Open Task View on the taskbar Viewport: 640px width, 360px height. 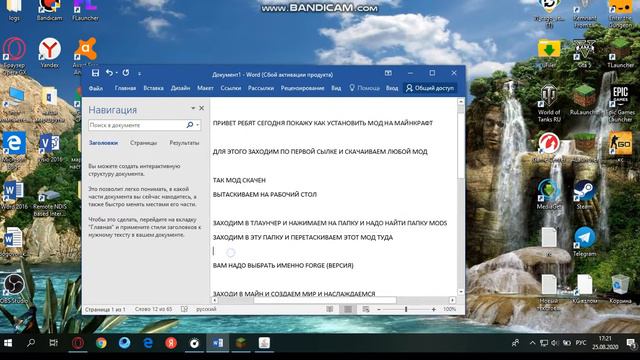point(53,343)
